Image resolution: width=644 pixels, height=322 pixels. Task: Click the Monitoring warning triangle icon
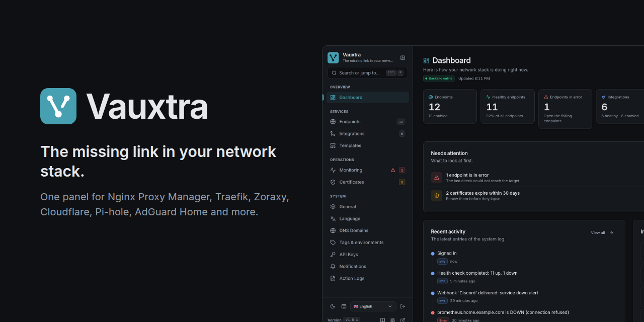[393, 170]
